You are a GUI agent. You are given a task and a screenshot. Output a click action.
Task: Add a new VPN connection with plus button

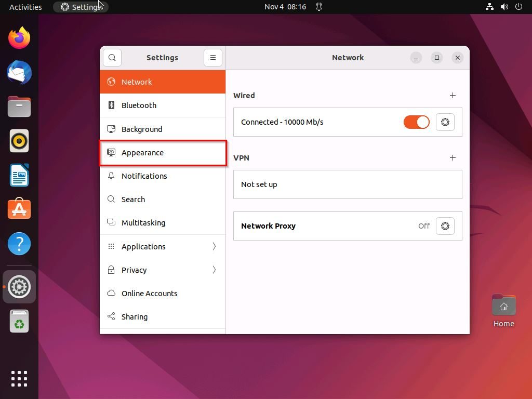pos(453,158)
